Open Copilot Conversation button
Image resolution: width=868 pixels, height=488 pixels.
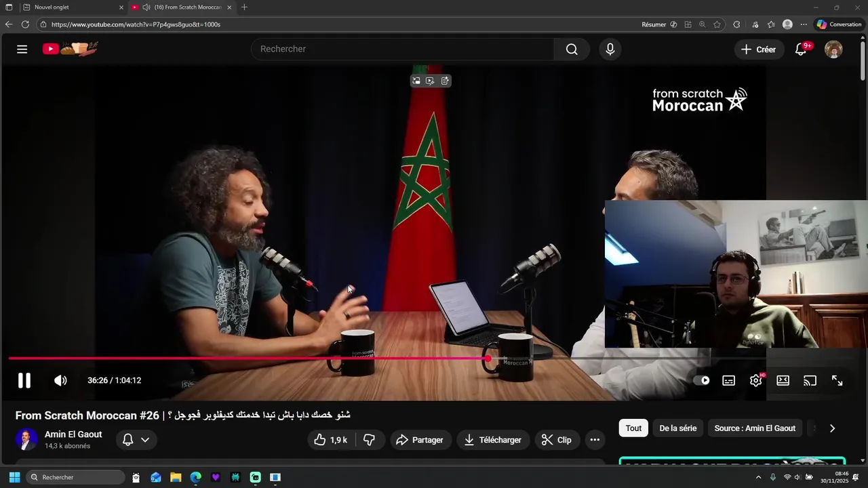pyautogui.click(x=839, y=24)
